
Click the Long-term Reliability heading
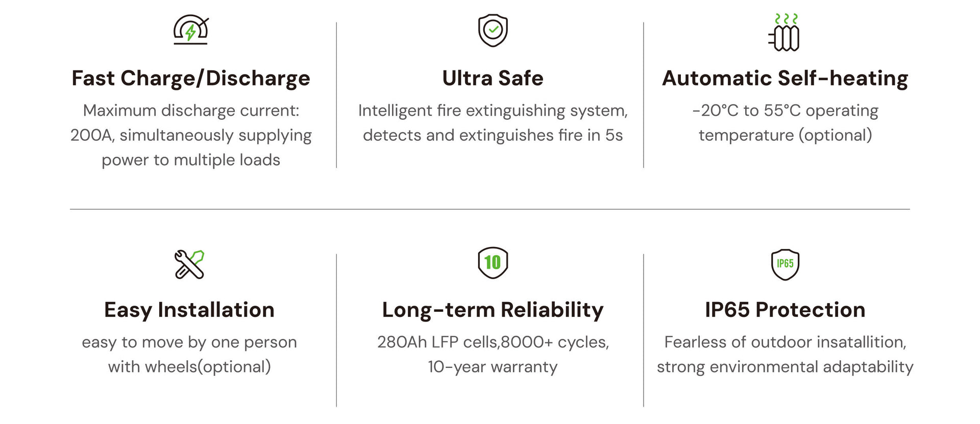point(493,310)
